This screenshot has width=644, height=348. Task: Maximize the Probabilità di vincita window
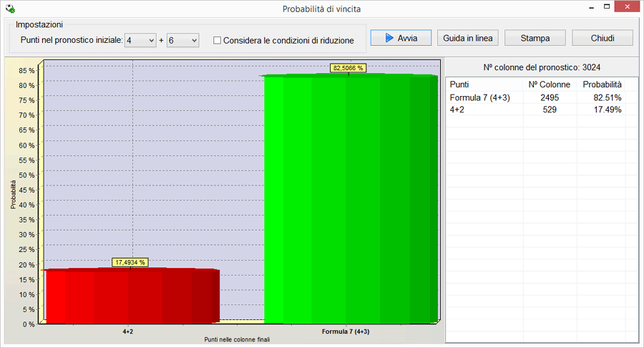pos(606,7)
